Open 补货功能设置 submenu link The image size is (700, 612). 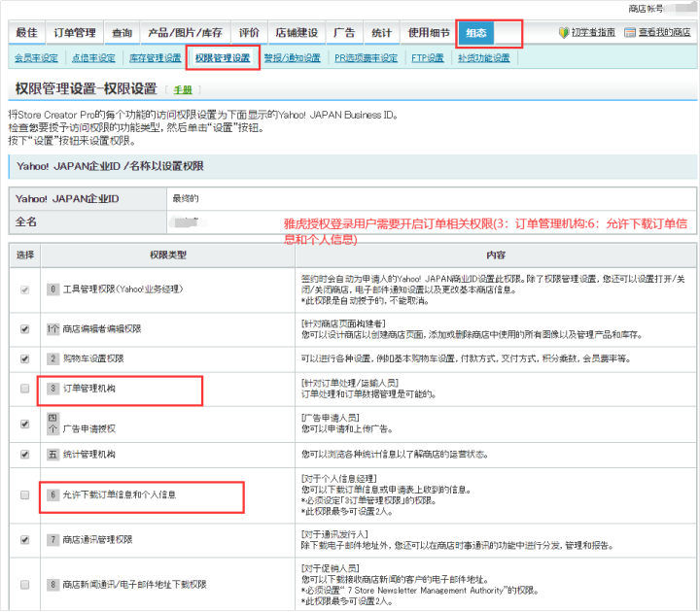click(x=483, y=58)
